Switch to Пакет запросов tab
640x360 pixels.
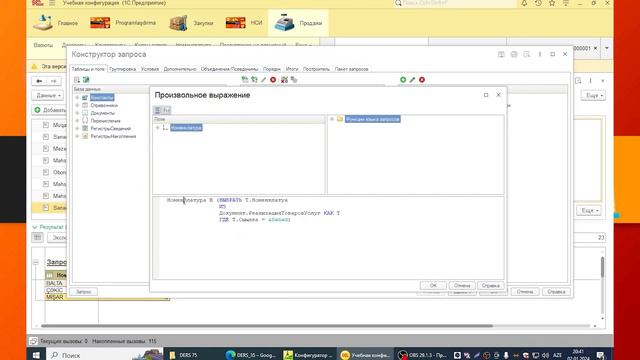coord(351,69)
